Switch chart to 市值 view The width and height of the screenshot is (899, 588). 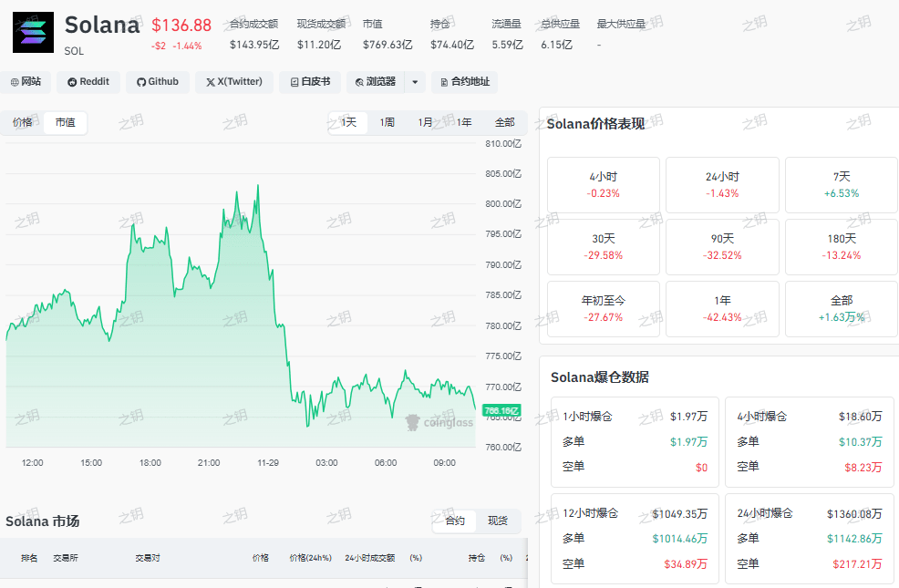coord(66,123)
